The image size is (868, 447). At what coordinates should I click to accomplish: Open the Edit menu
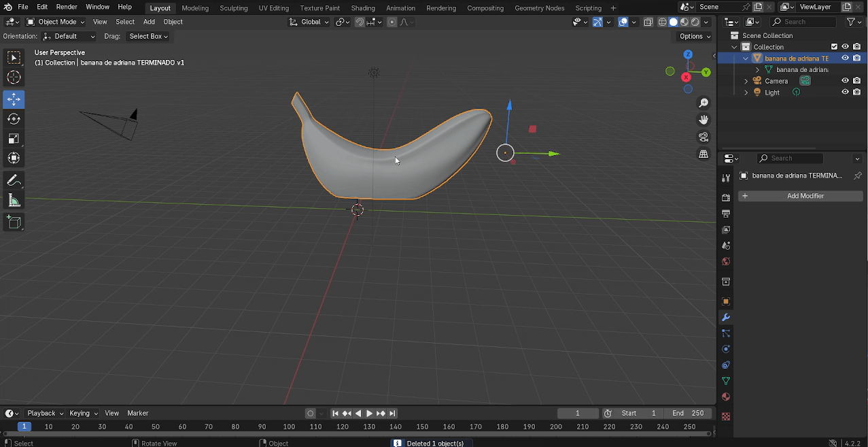pyautogui.click(x=42, y=7)
